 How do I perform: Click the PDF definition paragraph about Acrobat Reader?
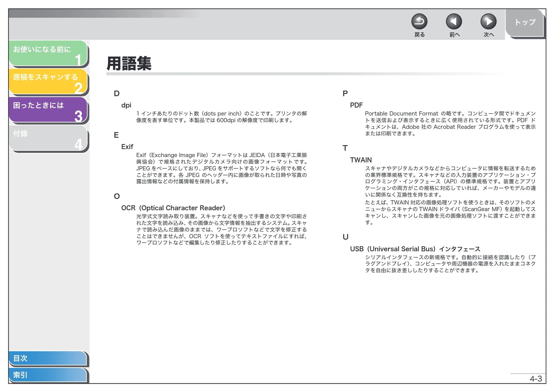450,124
